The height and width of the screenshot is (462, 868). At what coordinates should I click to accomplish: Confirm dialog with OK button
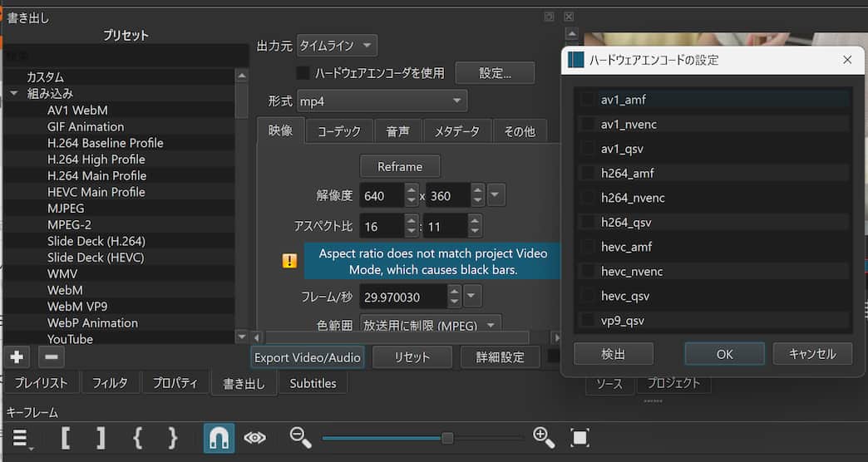pos(725,354)
